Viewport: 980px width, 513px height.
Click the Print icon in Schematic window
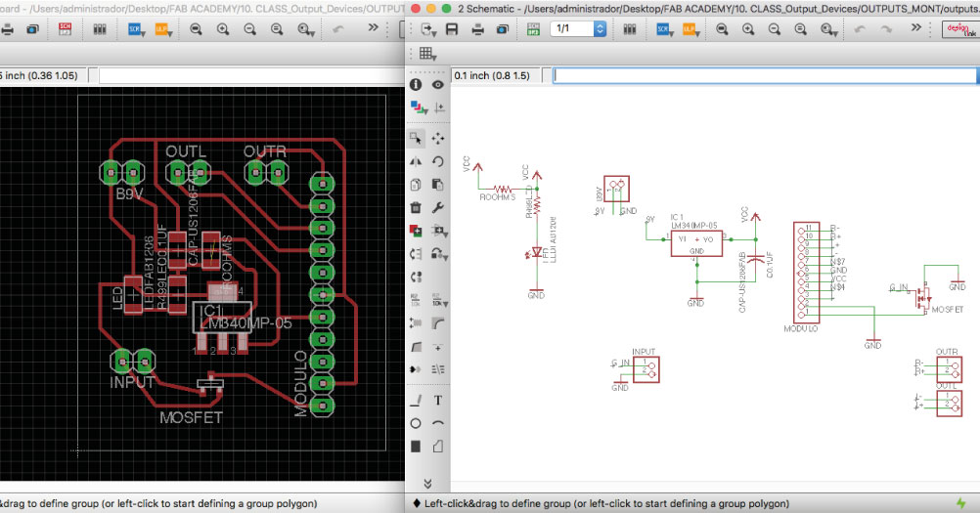click(477, 29)
